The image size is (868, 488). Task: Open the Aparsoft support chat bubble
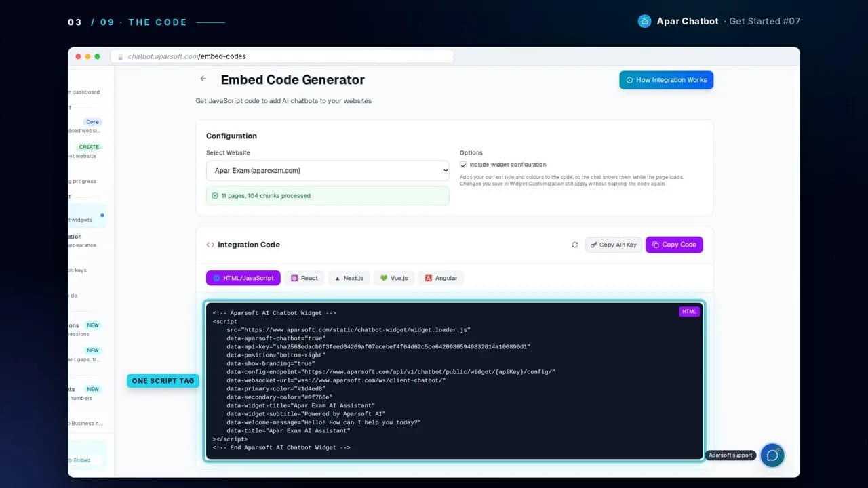pyautogui.click(x=772, y=455)
